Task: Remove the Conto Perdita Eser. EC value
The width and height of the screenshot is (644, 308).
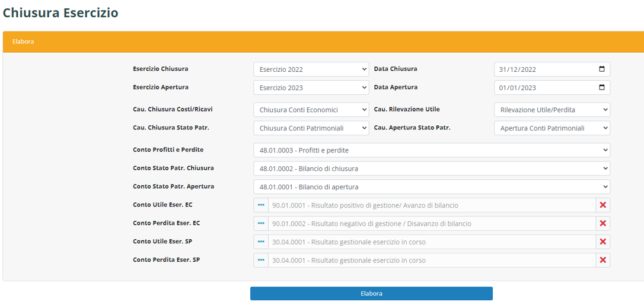Action: click(602, 224)
